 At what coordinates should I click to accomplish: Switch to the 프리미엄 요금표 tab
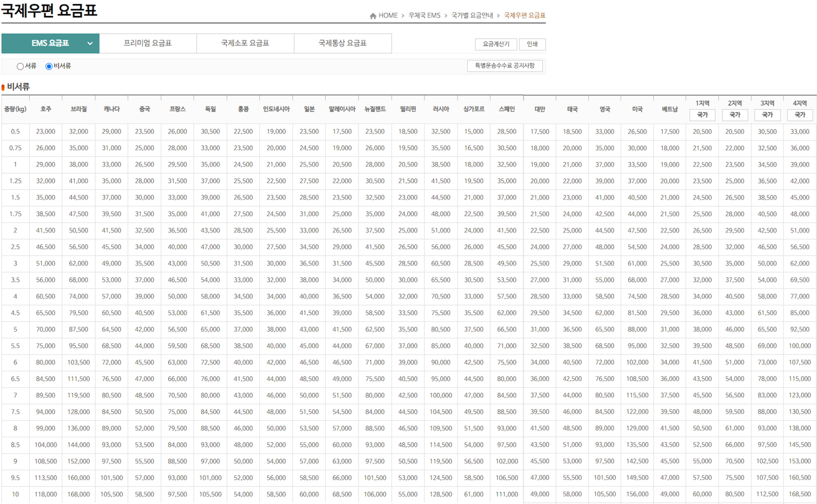tap(148, 43)
